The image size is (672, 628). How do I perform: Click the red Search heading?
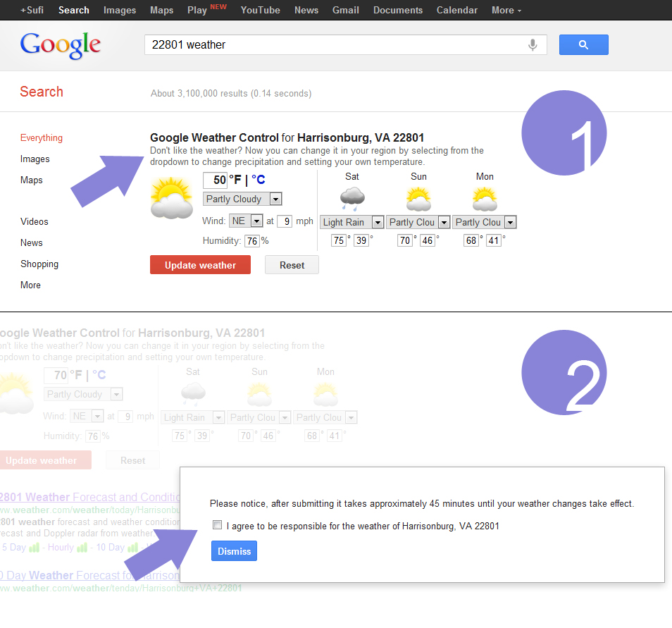click(x=42, y=92)
